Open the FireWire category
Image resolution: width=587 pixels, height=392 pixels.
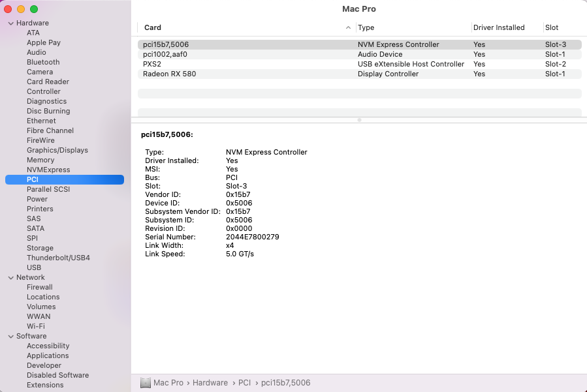(x=40, y=140)
